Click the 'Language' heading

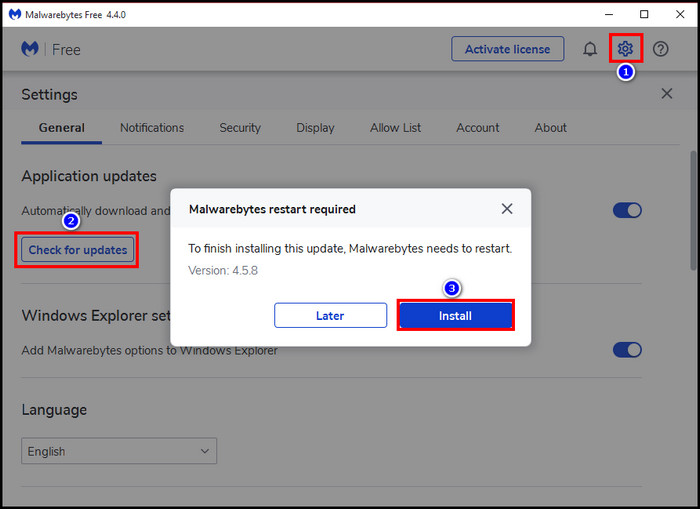pyautogui.click(x=54, y=410)
